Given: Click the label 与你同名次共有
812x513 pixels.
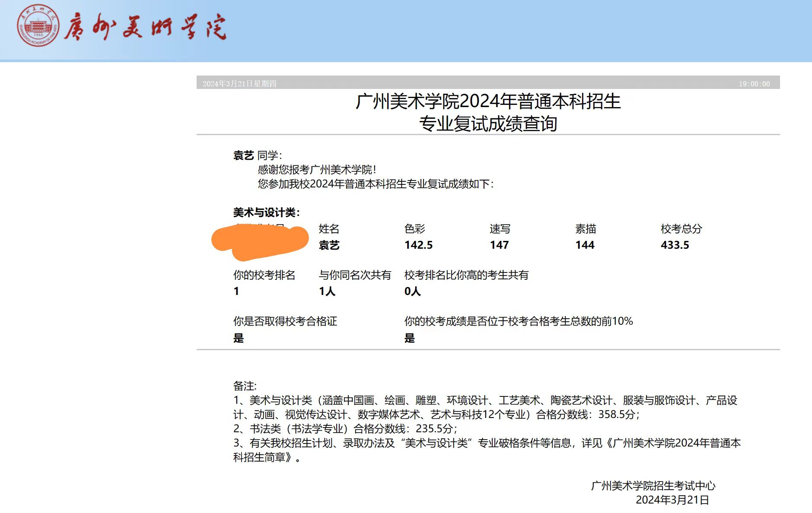Looking at the screenshot, I should coord(355,275).
